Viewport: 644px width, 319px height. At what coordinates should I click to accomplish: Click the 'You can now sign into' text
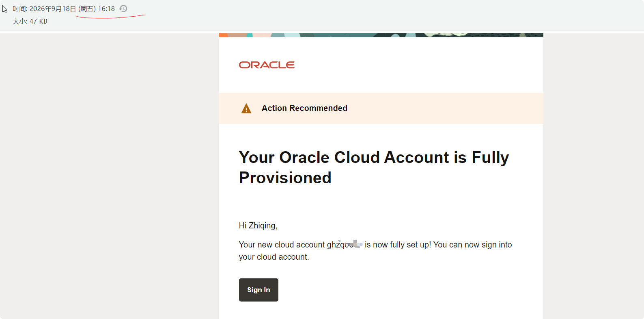473,245
